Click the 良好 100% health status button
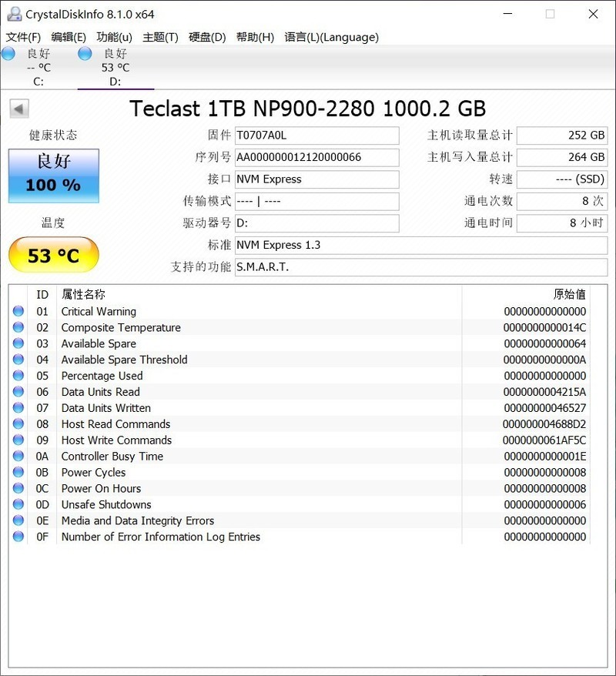The height and width of the screenshot is (676, 616). pos(53,176)
